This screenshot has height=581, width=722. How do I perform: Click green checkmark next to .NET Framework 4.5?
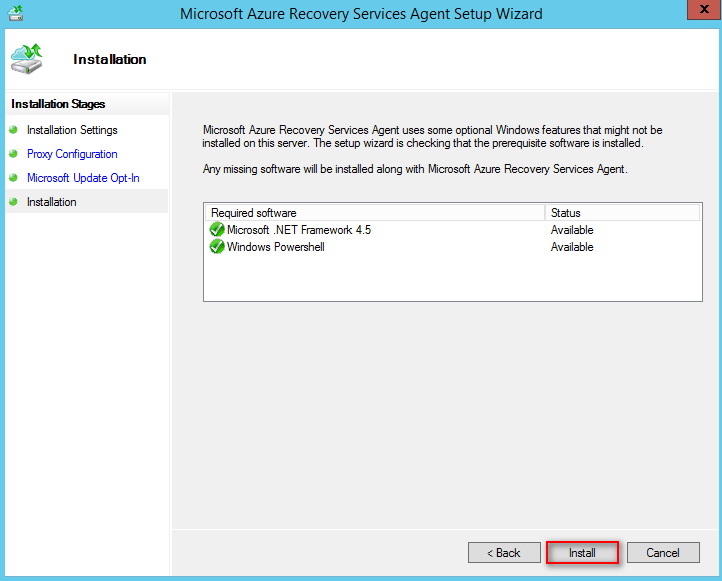(217, 230)
